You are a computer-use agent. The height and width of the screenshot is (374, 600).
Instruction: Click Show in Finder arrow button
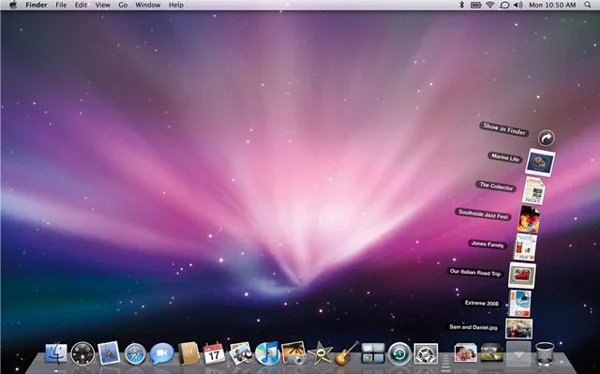[x=546, y=138]
